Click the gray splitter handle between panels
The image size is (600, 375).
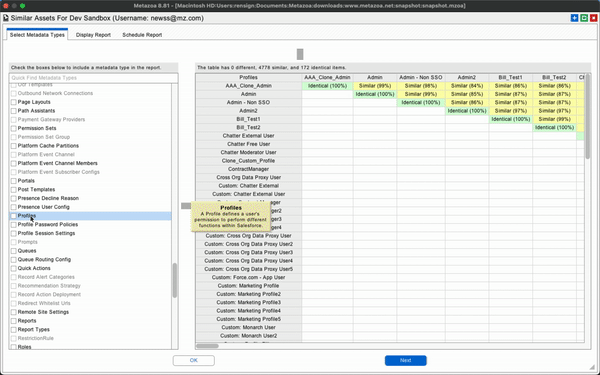point(186,206)
